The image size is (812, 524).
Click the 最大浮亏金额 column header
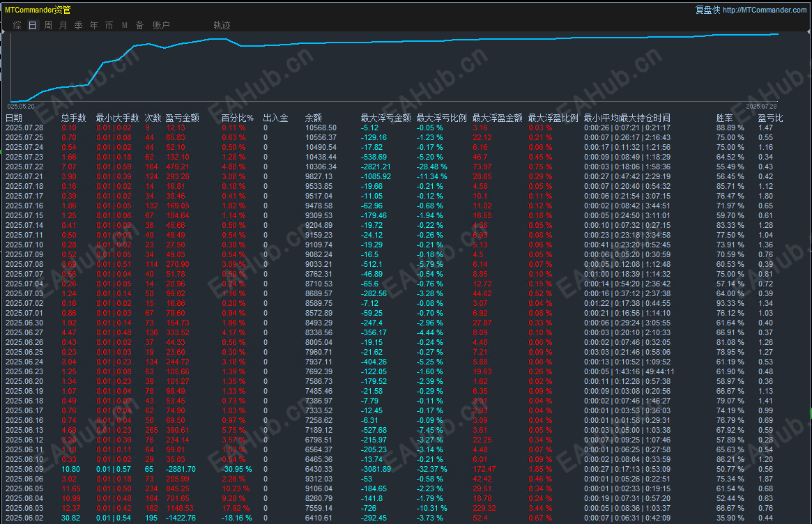[x=386, y=118]
